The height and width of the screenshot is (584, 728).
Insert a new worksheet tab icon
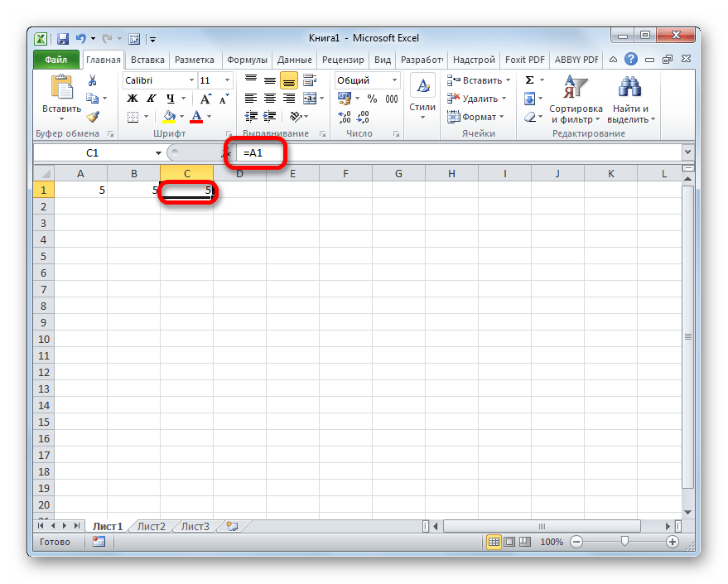[232, 526]
